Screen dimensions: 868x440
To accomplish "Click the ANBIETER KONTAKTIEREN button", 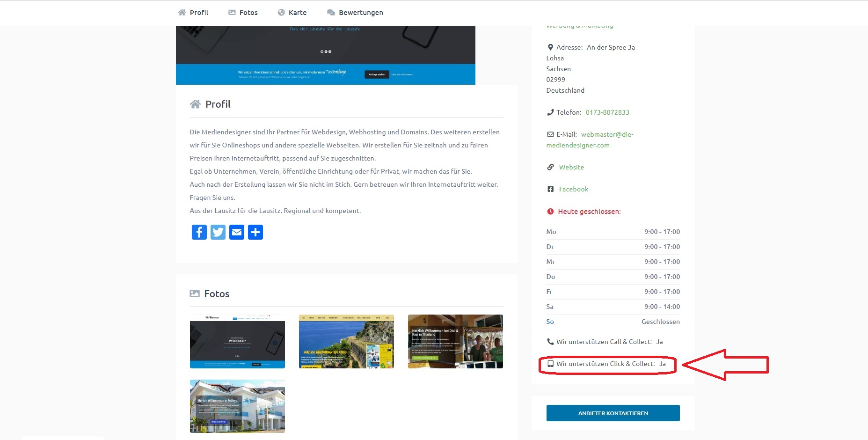I will pyautogui.click(x=613, y=413).
